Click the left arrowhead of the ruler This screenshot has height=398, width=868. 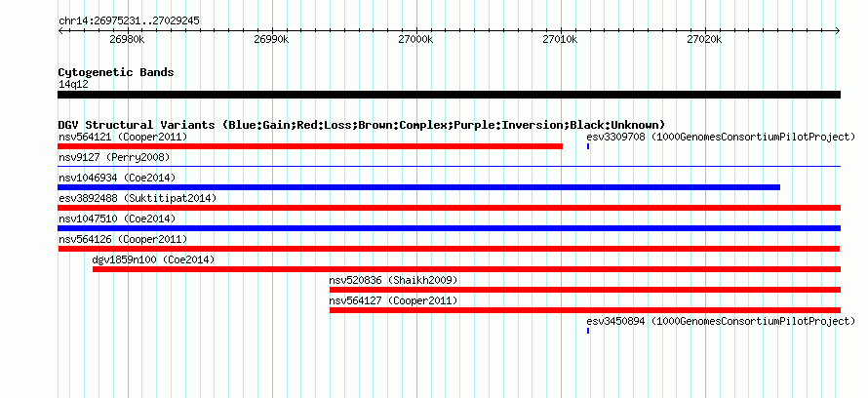click(x=60, y=31)
